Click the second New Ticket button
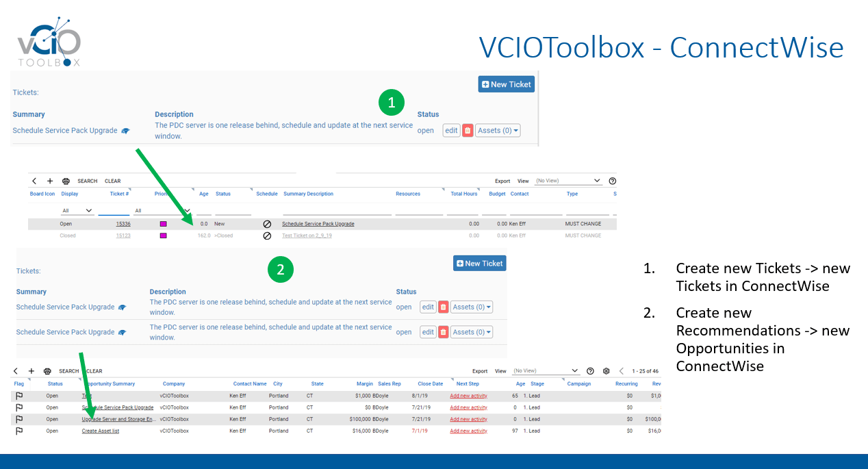Viewport: 868px width, 469px height. (x=480, y=264)
